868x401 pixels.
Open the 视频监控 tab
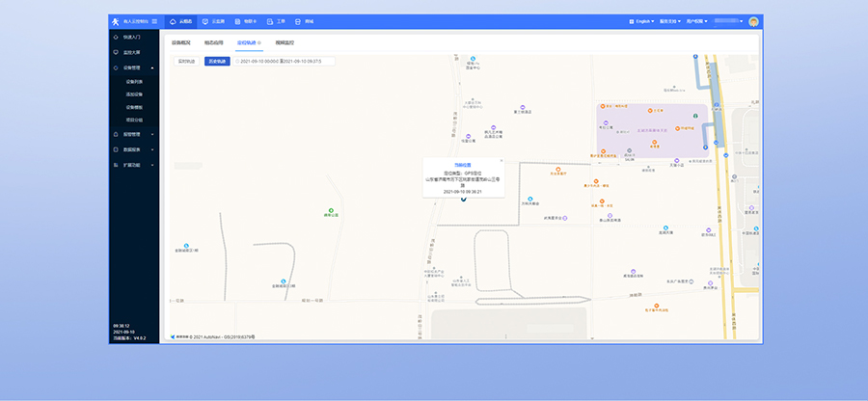pos(285,42)
